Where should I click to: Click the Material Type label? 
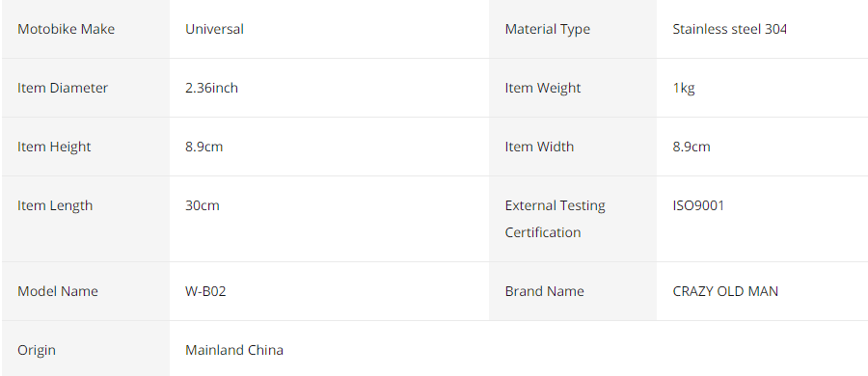[x=547, y=29]
